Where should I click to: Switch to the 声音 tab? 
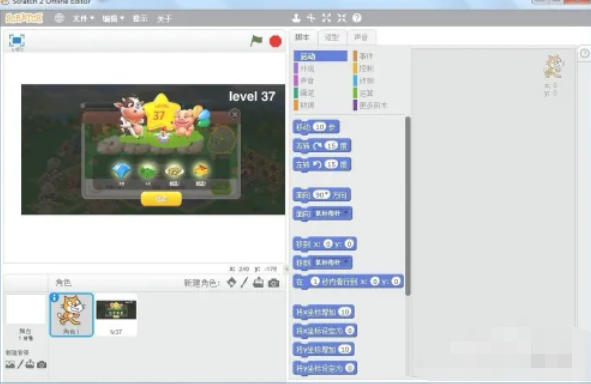[361, 37]
